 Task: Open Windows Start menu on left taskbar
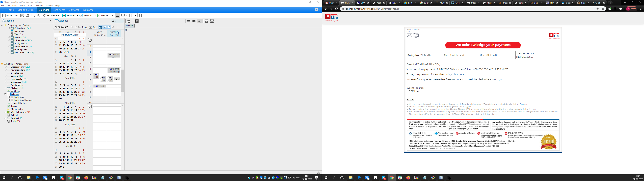point(4,178)
